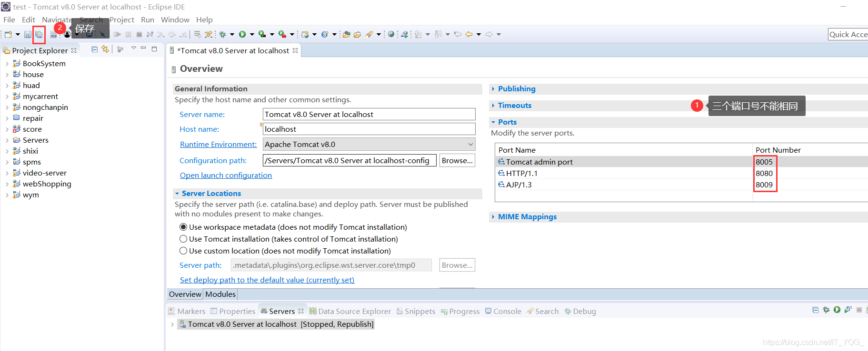Expand the BookSystem project tree node

click(x=7, y=63)
